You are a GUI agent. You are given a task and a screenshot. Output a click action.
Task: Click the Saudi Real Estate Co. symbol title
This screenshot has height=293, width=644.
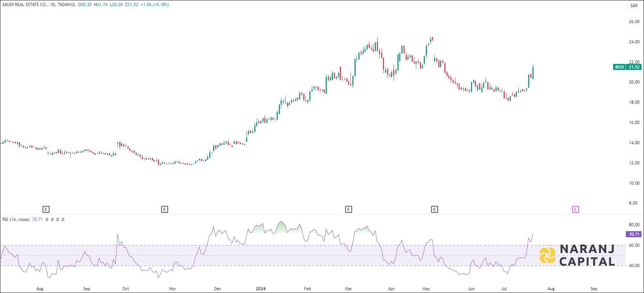(25, 5)
